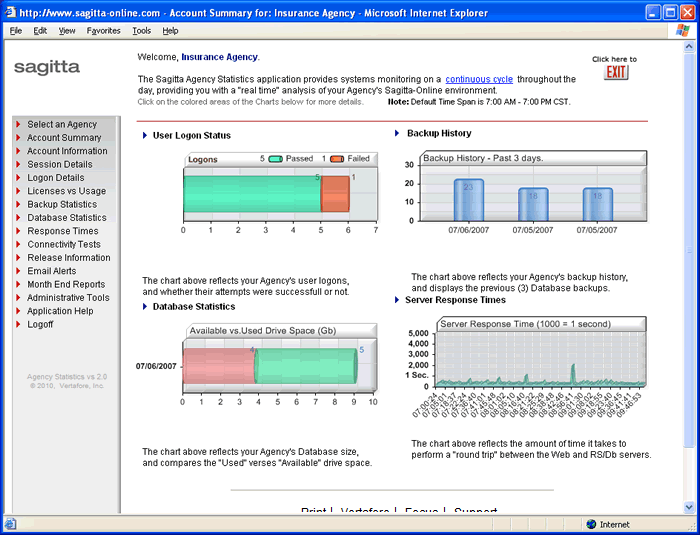This screenshot has width=700, height=535.
Task: Click the arrow beside Backup History heading
Action: pyautogui.click(x=397, y=133)
